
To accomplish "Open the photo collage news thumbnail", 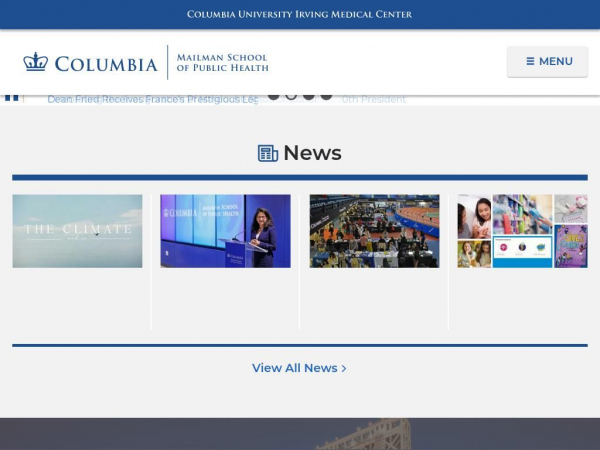I will 523,231.
